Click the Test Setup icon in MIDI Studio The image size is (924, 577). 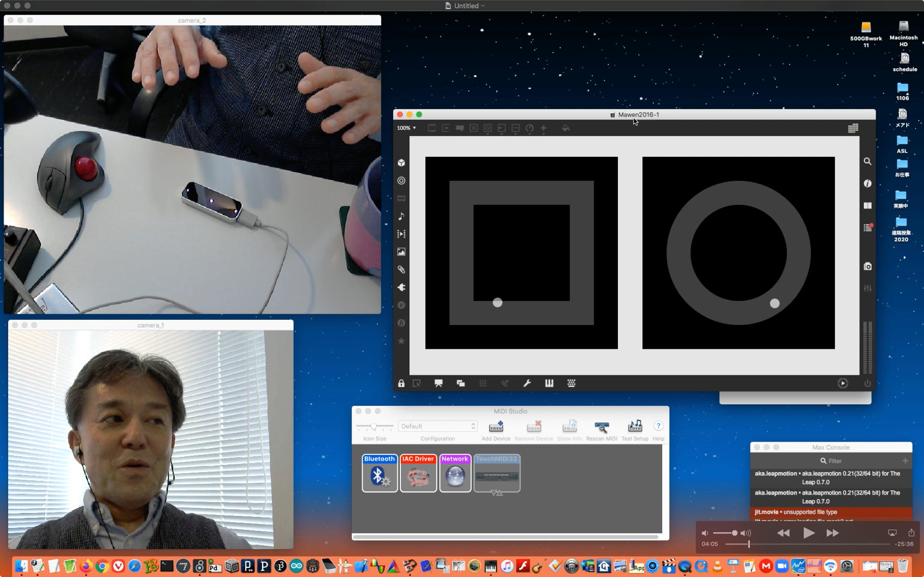[635, 427]
